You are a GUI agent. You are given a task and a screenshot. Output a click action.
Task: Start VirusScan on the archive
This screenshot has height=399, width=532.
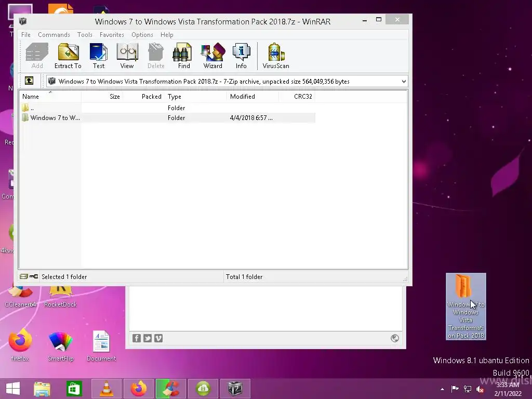coord(276,56)
